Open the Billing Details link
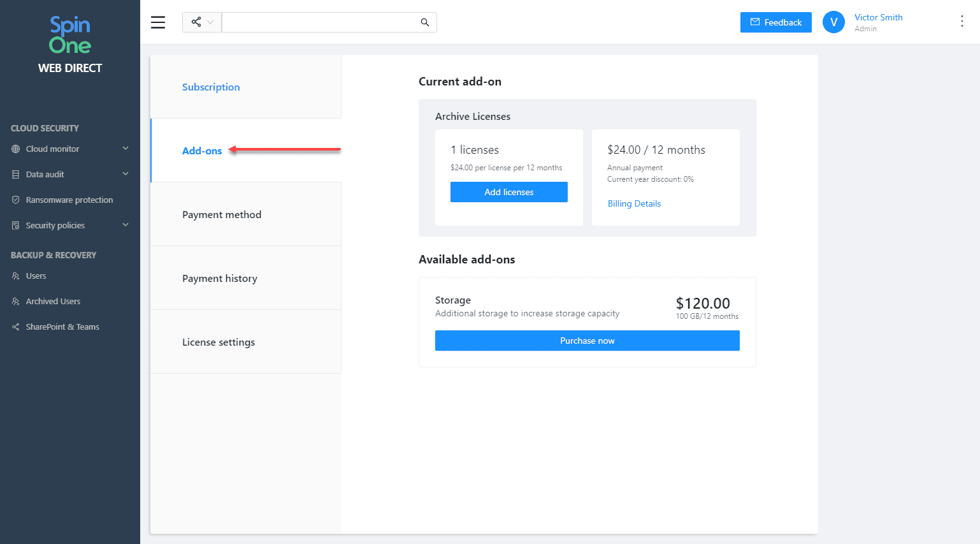Viewport: 980px width, 544px height. tap(634, 204)
